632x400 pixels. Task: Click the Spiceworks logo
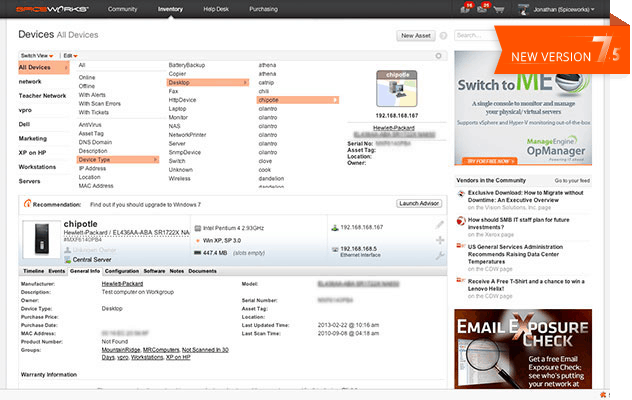click(48, 8)
